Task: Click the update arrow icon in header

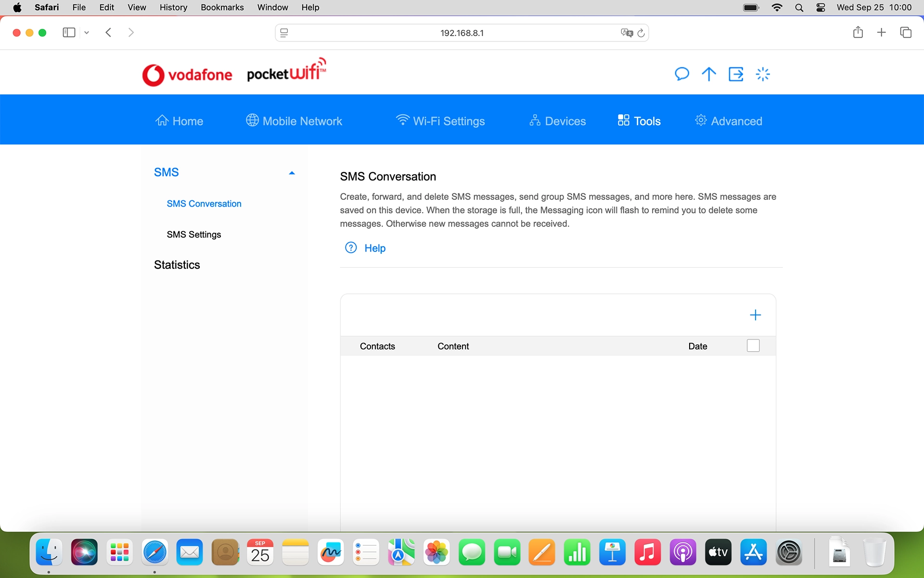Action: (x=708, y=74)
